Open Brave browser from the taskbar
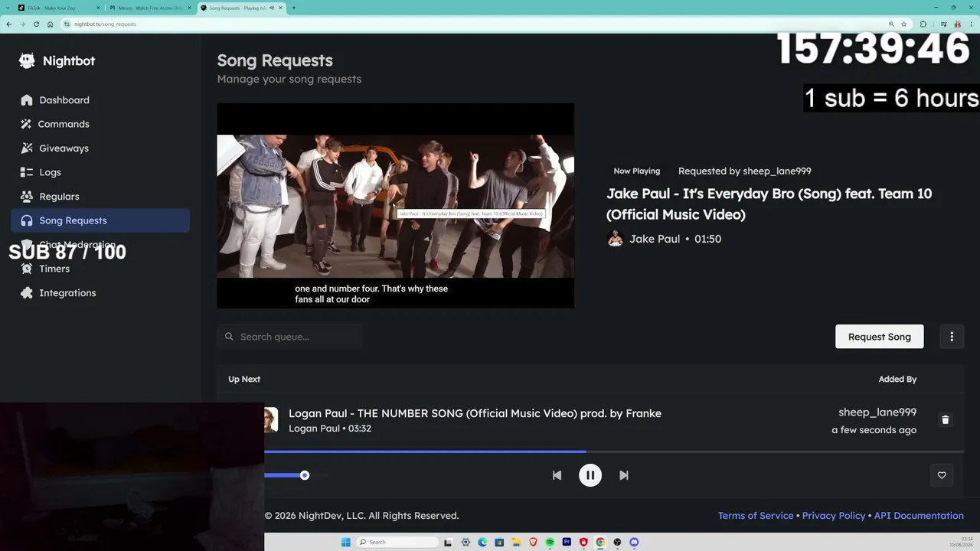Screen dimensions: 980x551 (533, 542)
